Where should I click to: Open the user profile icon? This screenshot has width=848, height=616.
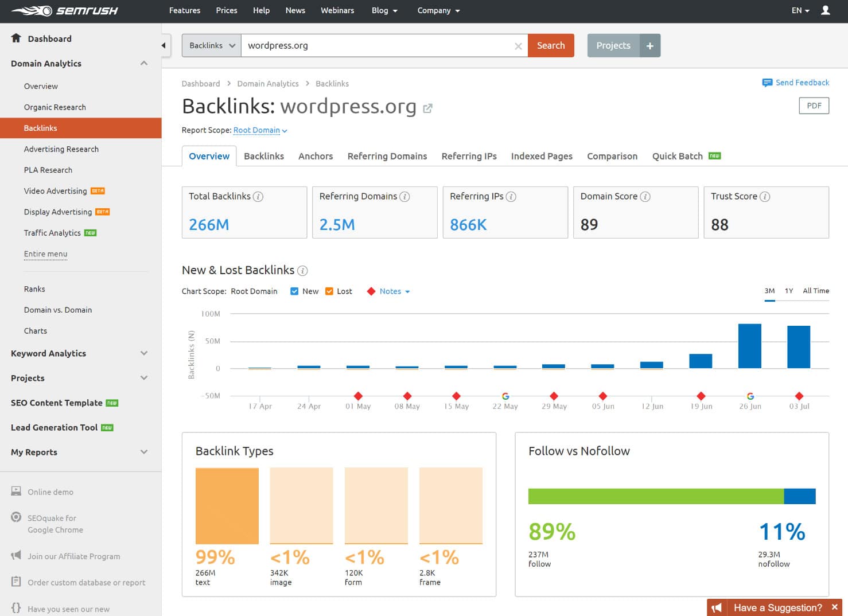click(825, 10)
